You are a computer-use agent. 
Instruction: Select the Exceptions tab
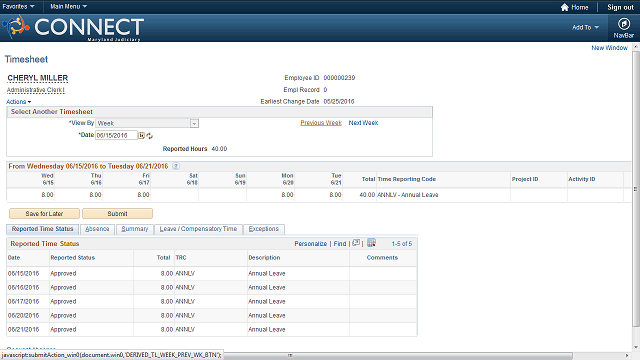pos(264,229)
